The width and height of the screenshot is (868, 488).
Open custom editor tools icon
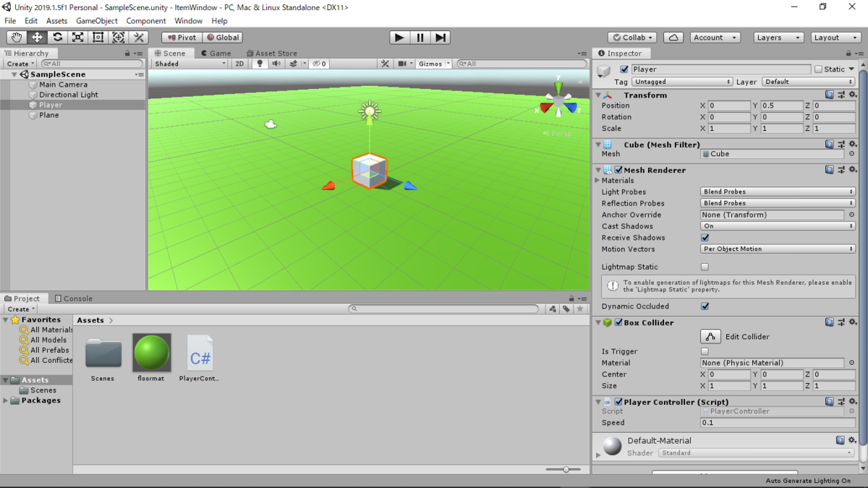pyautogui.click(x=139, y=38)
